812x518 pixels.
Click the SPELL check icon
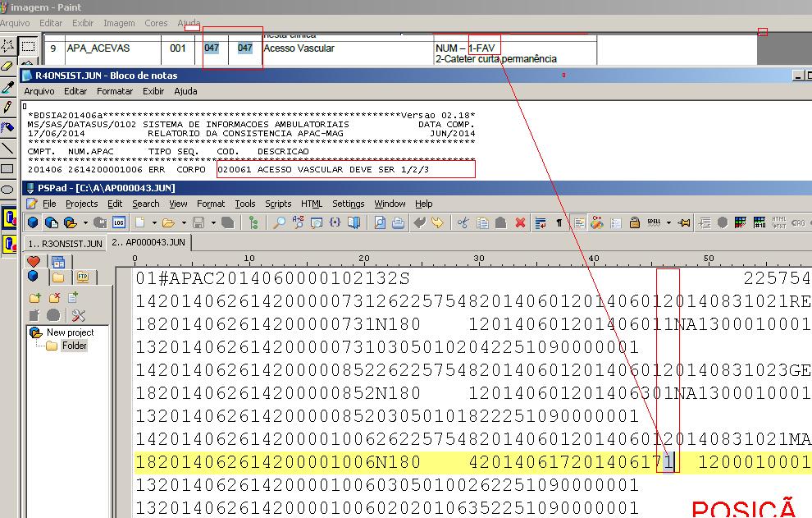pyautogui.click(x=654, y=222)
